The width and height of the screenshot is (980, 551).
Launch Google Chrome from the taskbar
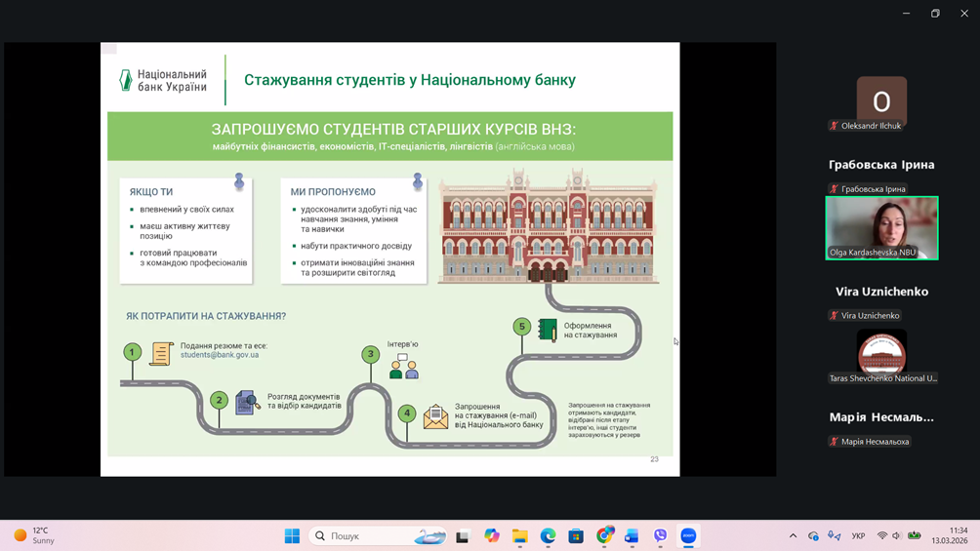[604, 535]
